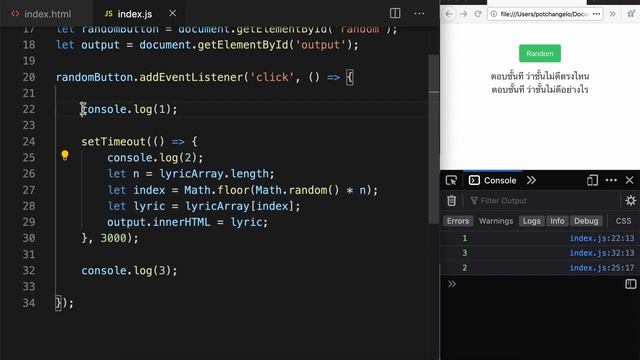
Task: Toggle the Errors filter
Action: coord(458,221)
